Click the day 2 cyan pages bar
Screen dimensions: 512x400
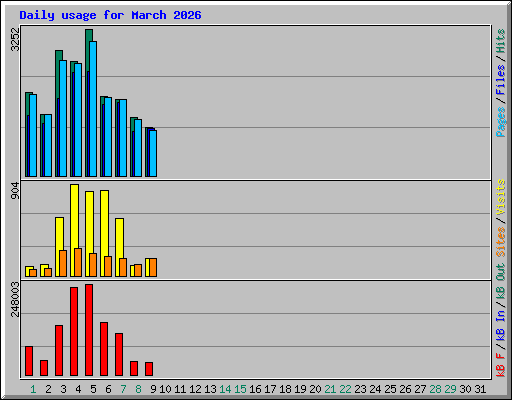tap(48, 146)
